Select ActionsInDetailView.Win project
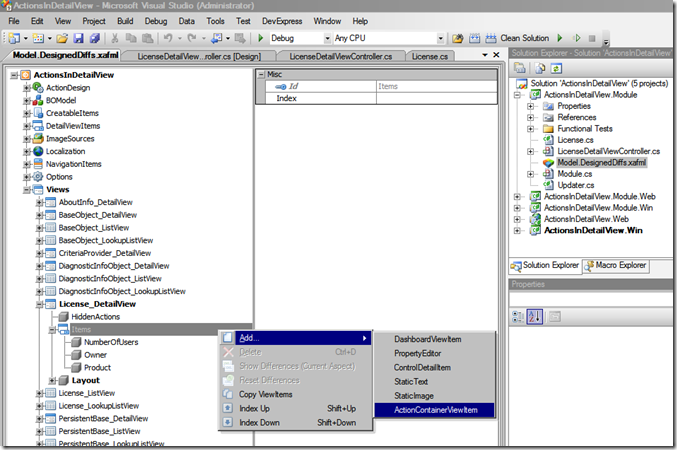Image resolution: width=677 pixels, height=450 pixels. click(593, 230)
